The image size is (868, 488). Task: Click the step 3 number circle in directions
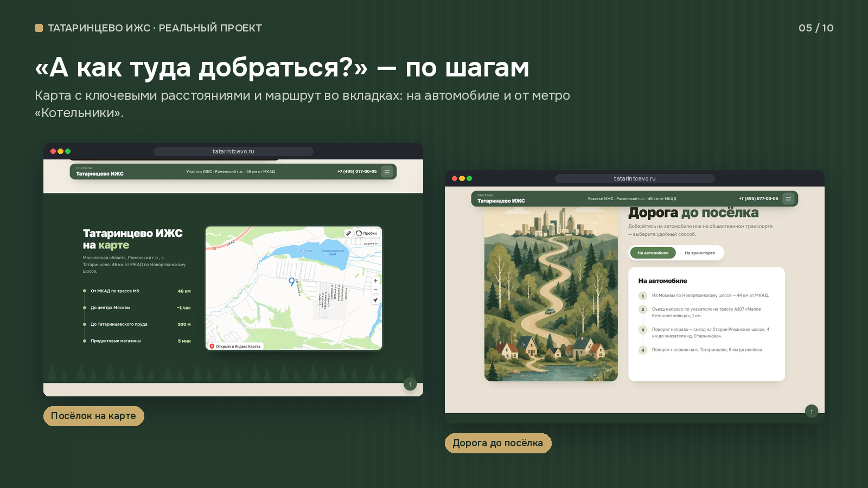(x=643, y=330)
